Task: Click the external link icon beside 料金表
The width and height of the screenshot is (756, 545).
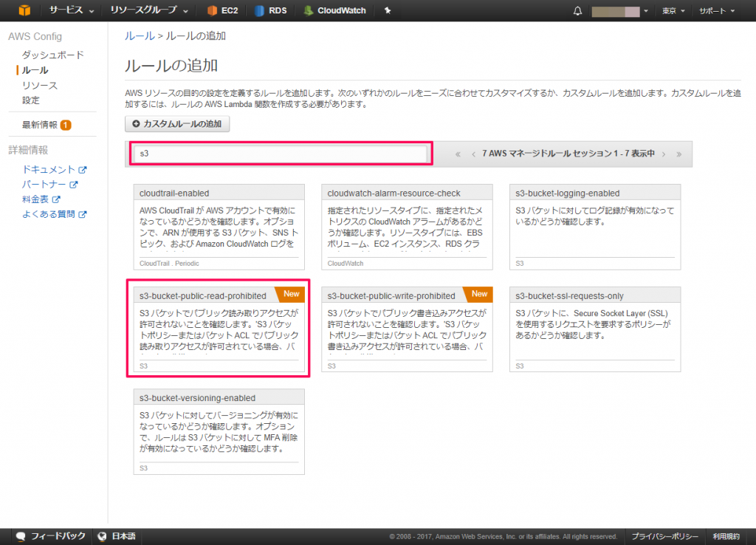Action: 56,199
